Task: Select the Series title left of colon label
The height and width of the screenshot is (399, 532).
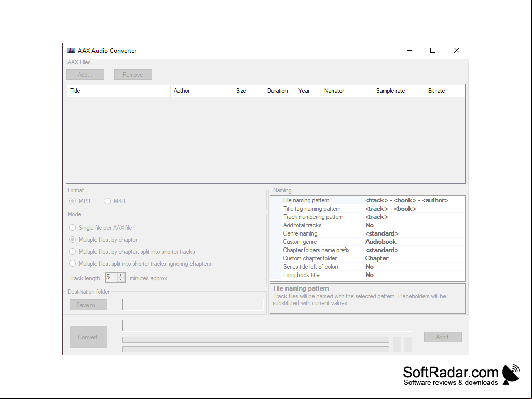Action: pyautogui.click(x=311, y=267)
